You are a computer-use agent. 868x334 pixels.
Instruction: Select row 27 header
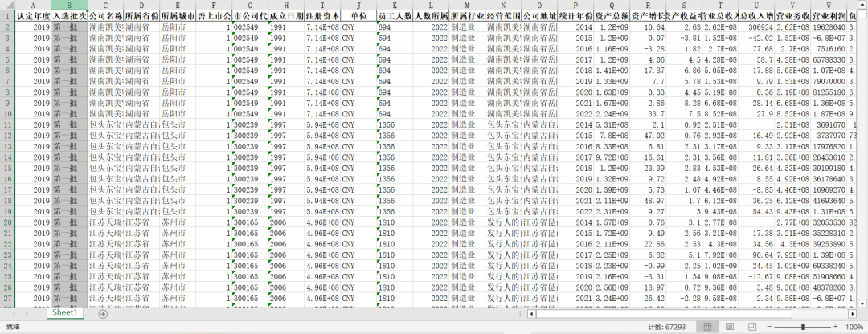(x=7, y=298)
